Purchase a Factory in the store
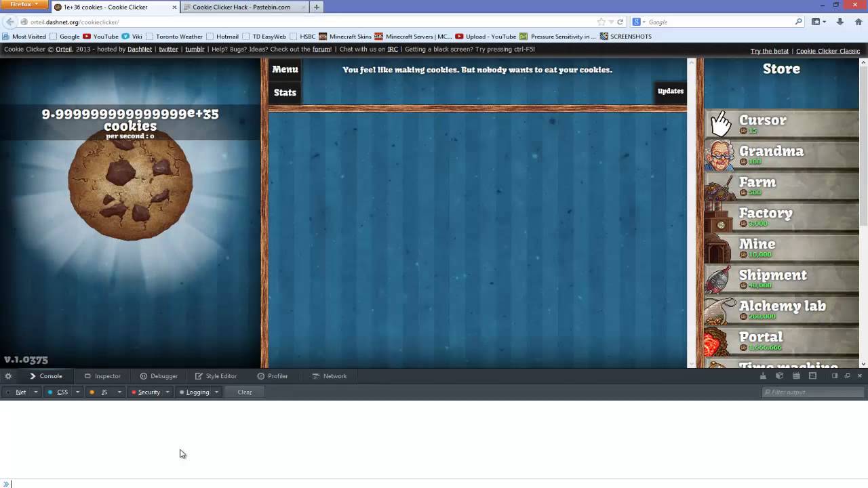 [x=782, y=218]
